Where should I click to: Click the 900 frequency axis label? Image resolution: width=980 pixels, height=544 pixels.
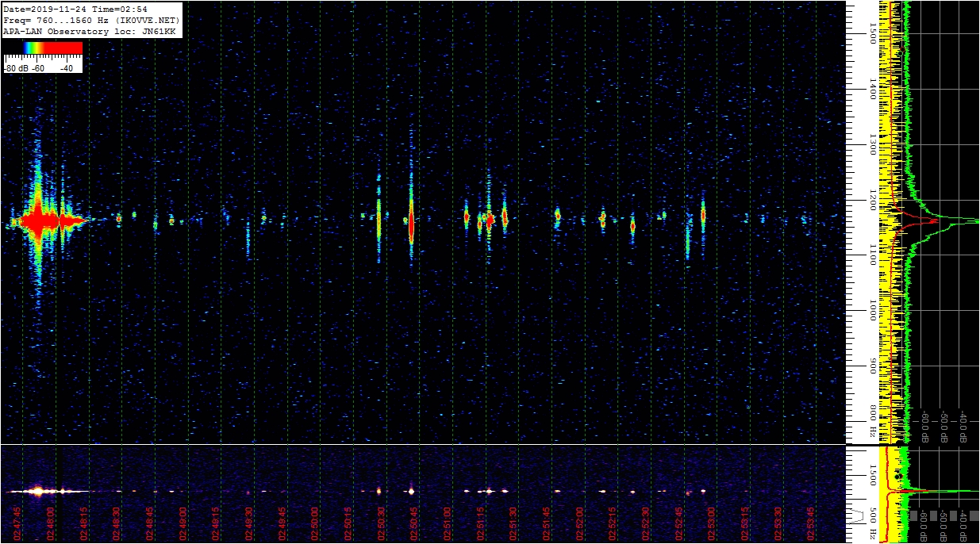(874, 366)
